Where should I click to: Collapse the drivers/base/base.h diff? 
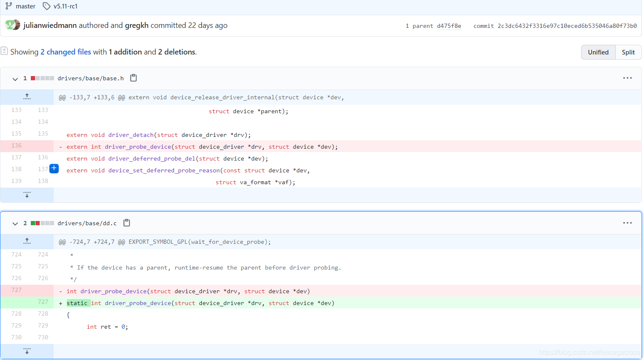pyautogui.click(x=15, y=79)
